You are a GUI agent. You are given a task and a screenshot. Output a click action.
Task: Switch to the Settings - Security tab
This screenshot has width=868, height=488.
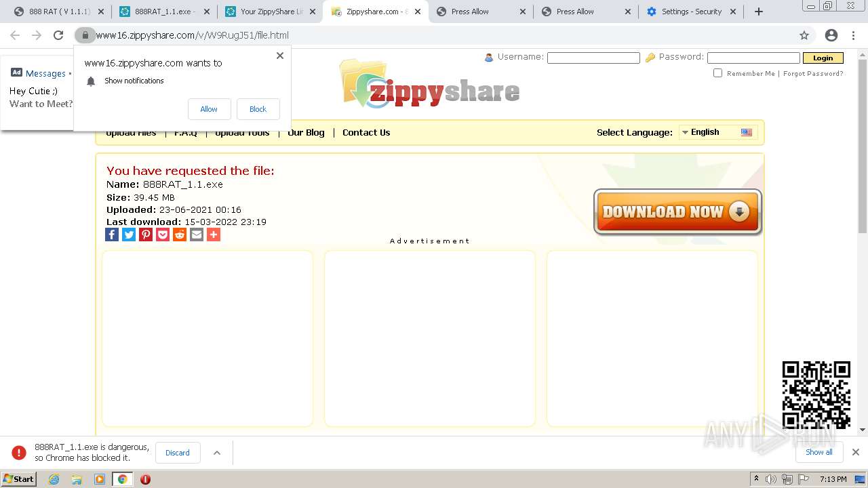coord(691,12)
